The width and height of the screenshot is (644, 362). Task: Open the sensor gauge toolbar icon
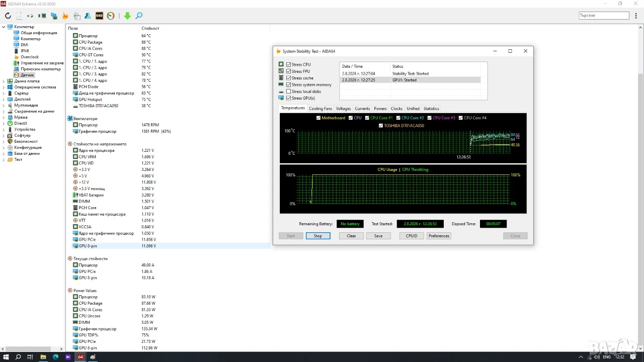click(111, 16)
